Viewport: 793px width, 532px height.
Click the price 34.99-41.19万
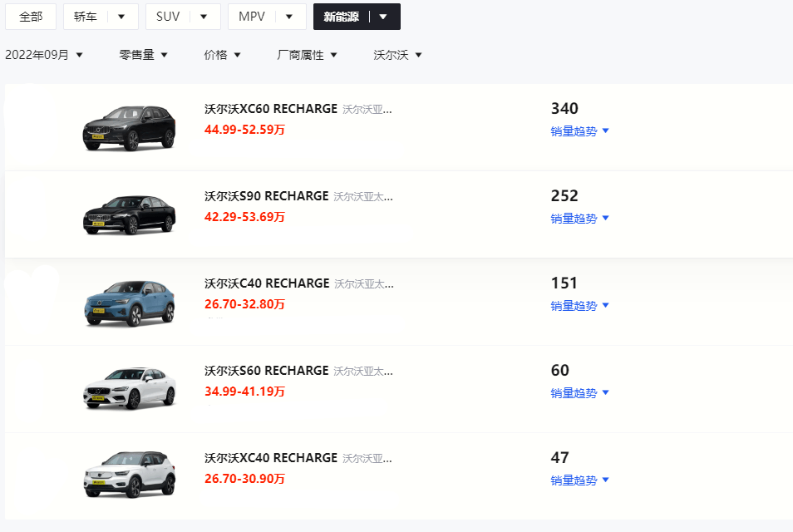point(244,392)
